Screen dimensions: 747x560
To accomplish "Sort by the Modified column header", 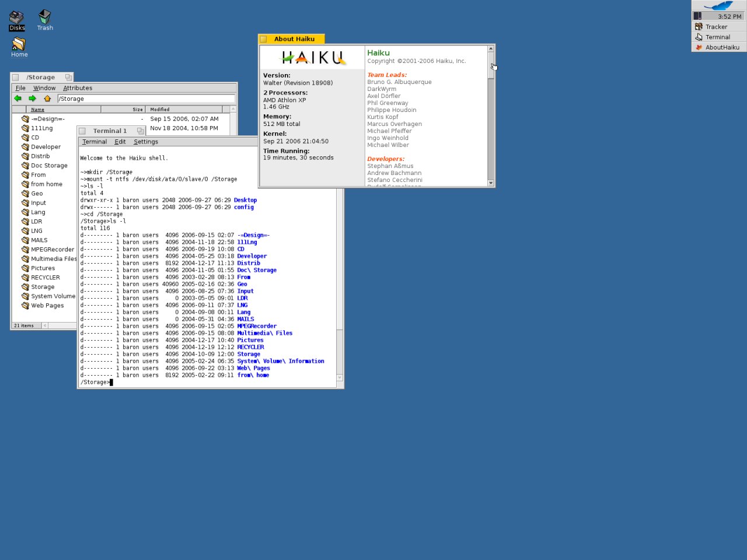I will click(x=184, y=109).
